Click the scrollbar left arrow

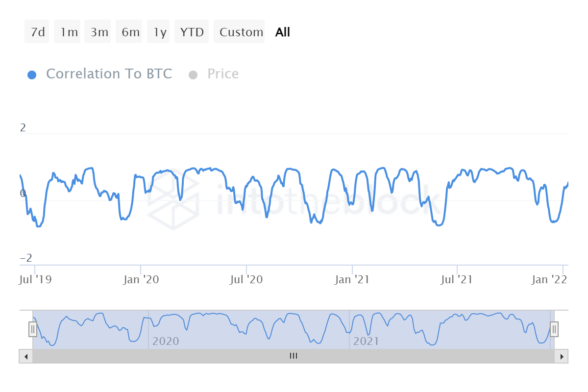tap(25, 356)
